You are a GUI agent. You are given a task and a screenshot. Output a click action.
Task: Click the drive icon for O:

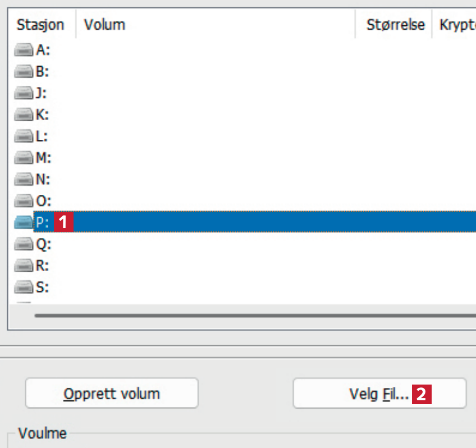pos(24,201)
